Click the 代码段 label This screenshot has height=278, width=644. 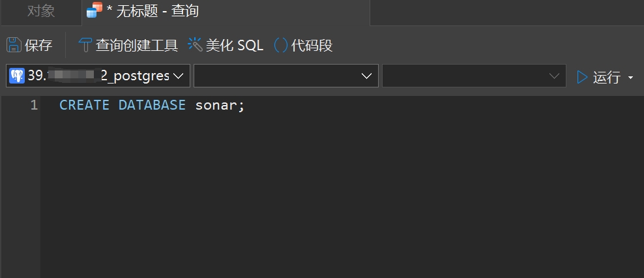click(312, 45)
